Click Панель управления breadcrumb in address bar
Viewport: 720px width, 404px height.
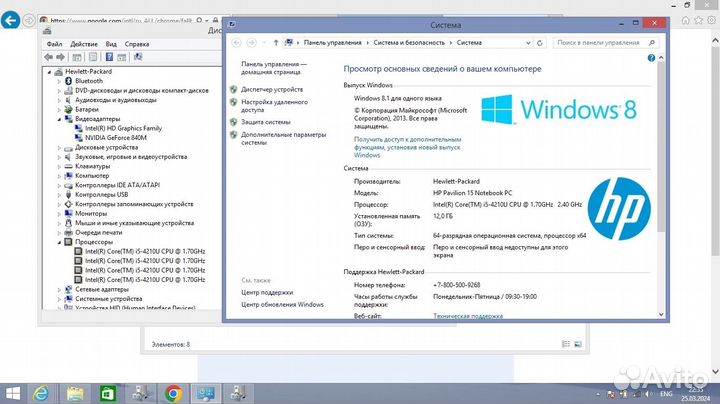coord(332,43)
